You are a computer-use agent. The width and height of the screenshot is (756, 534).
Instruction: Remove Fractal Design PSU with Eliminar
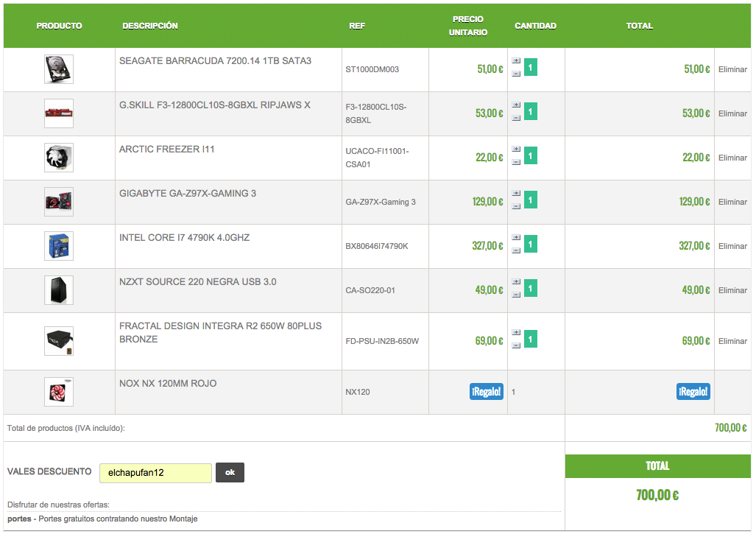(732, 341)
